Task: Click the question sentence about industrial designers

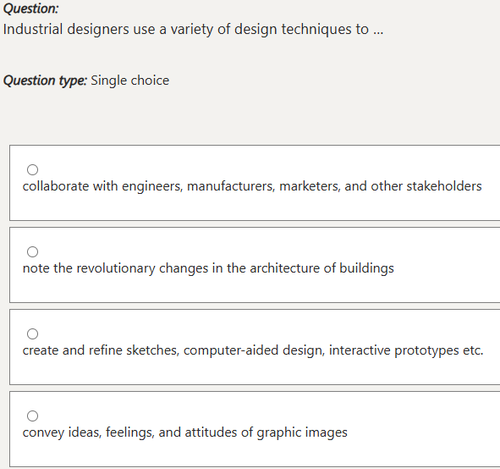Action: click(x=193, y=29)
